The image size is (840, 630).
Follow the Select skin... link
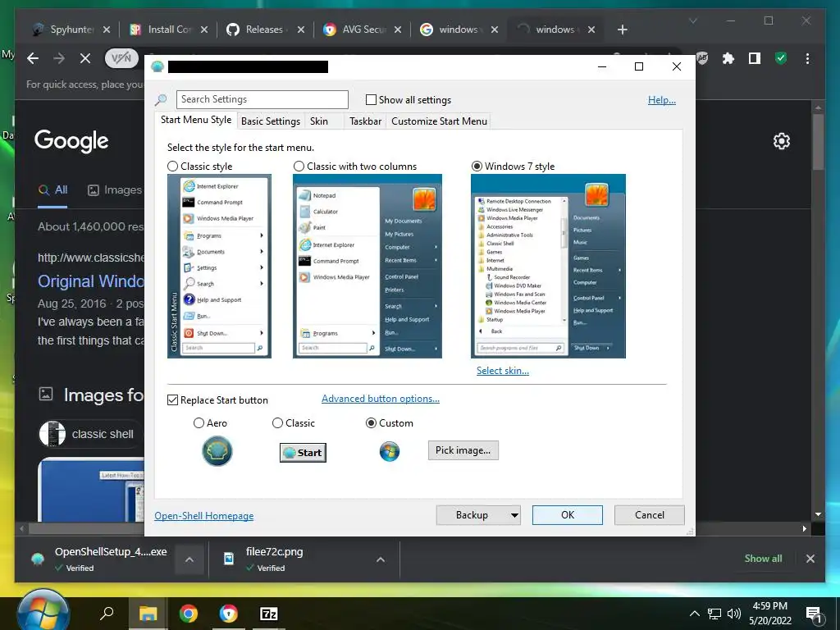tap(503, 371)
